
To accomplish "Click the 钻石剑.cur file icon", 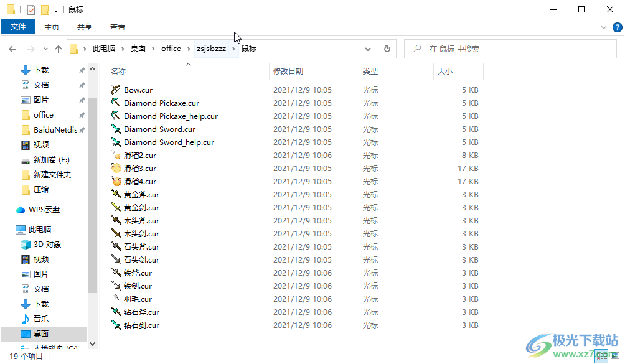I will (x=116, y=325).
